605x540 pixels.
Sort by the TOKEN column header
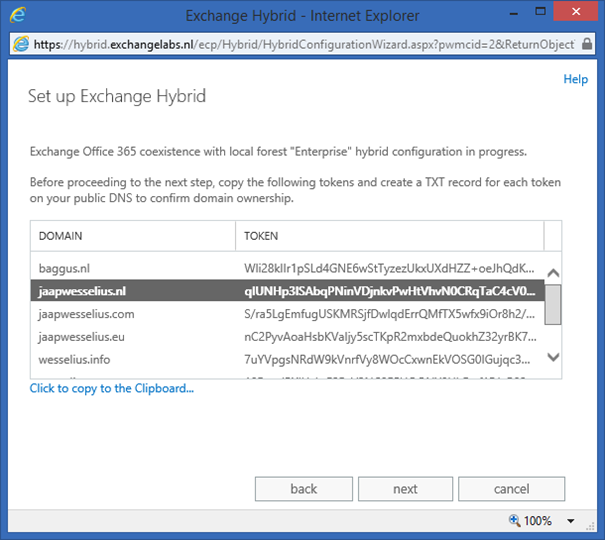(x=390, y=235)
